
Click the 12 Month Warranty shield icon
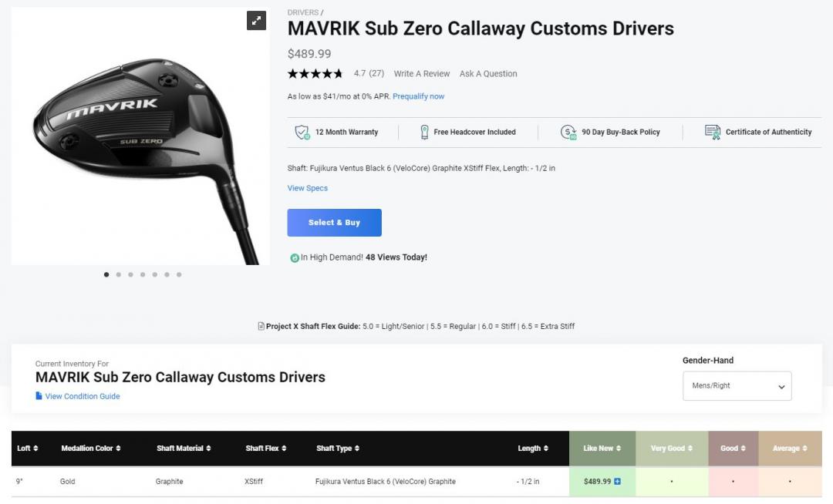(x=302, y=132)
